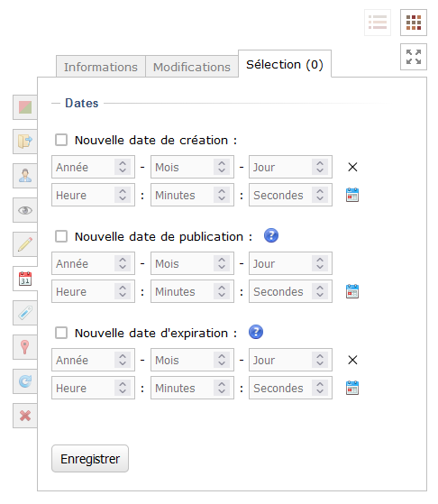Screen dimensions: 438x504
Task: Adjust expiration date Mois stepper arrows
Action: 222,360
